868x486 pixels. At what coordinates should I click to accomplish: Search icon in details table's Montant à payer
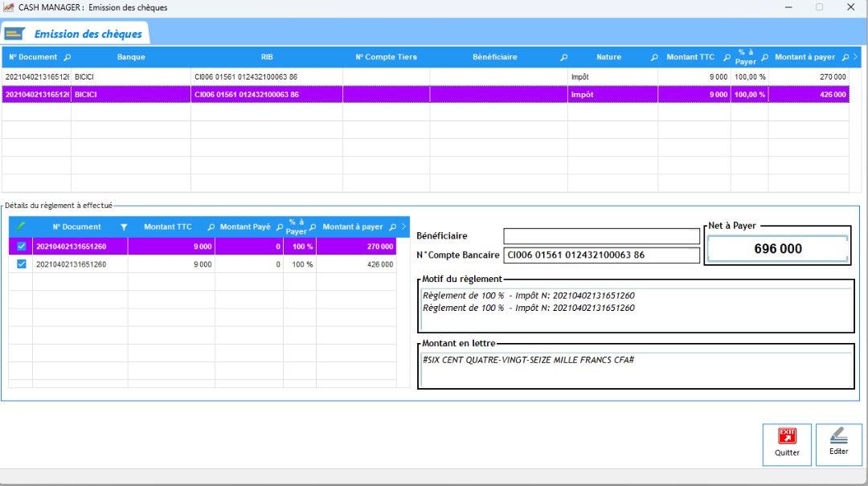pos(393,227)
